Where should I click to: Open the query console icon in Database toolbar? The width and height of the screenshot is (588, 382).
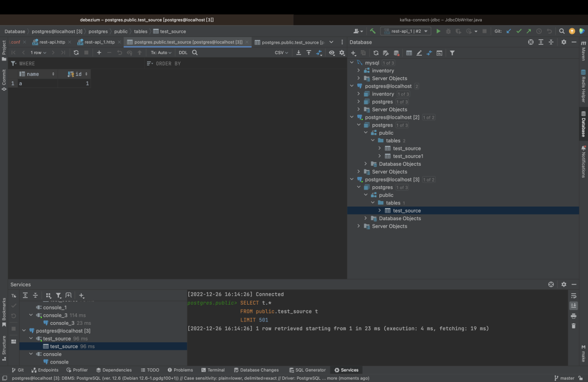(x=439, y=53)
